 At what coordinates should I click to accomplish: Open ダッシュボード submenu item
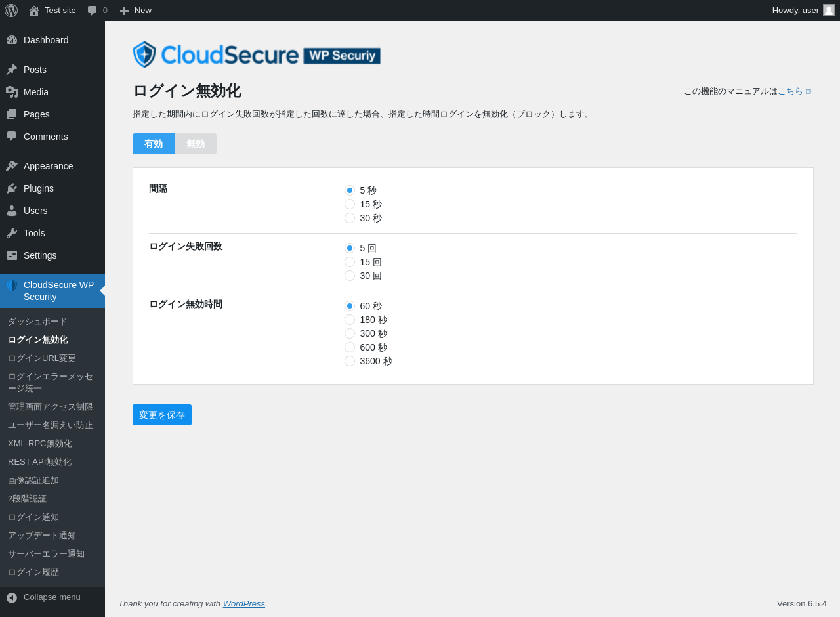tap(52, 322)
